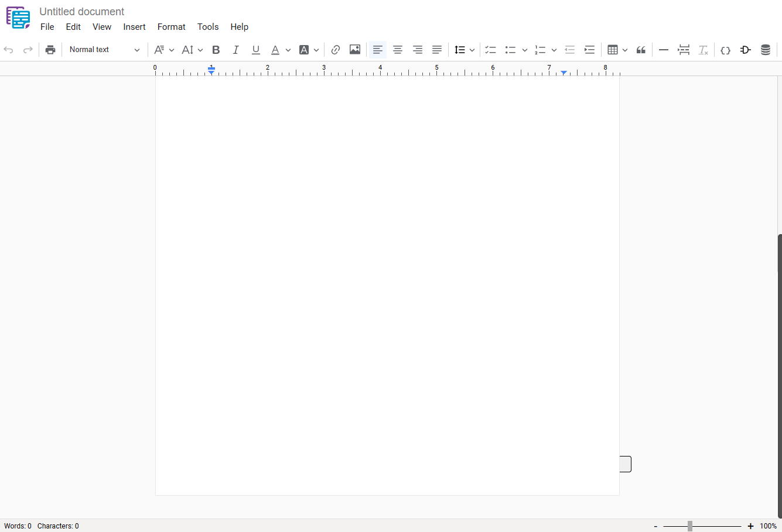Viewport: 782px width, 532px height.
Task: Expand the text color dropdown arrow
Action: pyautogui.click(x=288, y=50)
